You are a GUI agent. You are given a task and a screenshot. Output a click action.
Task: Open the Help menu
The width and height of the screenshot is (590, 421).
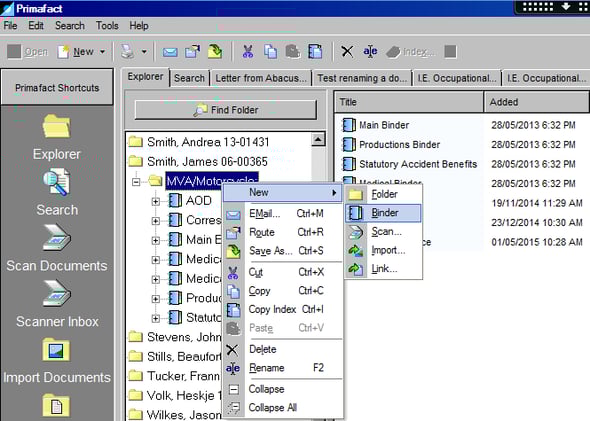[x=139, y=26]
